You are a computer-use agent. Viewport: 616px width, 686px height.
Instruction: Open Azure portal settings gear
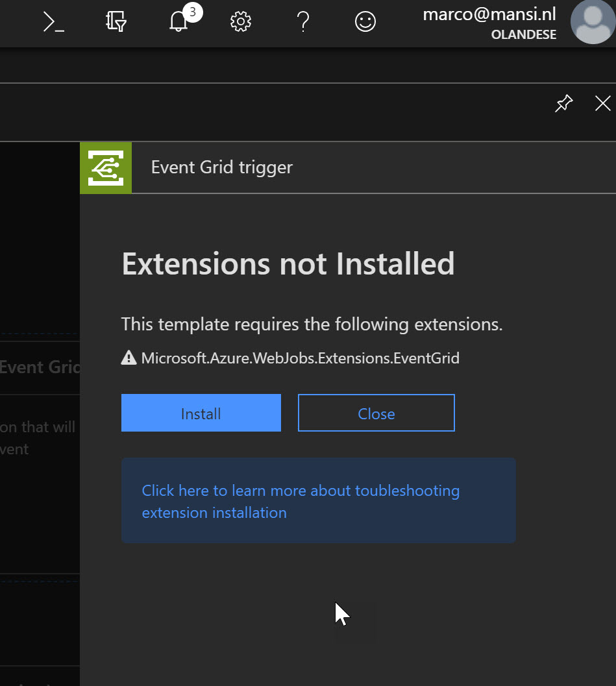[x=240, y=21]
